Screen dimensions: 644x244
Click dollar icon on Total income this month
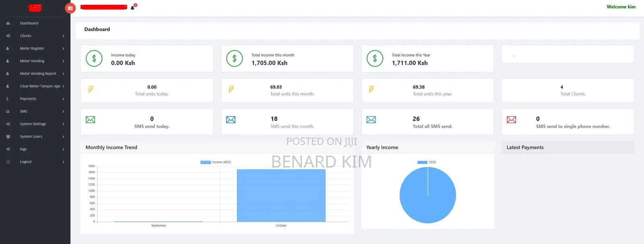coord(234,59)
